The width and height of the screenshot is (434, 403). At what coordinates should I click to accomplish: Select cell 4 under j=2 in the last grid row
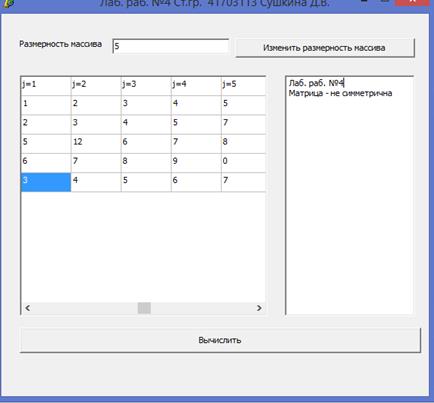coord(96,182)
